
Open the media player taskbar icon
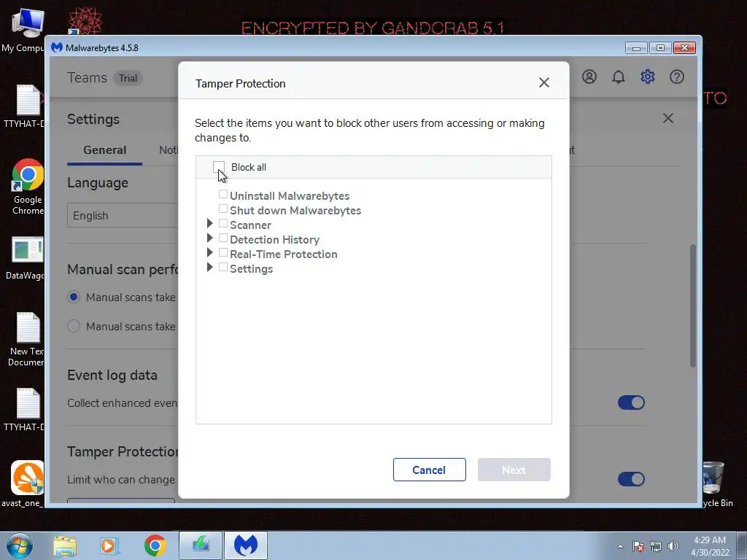click(109, 545)
